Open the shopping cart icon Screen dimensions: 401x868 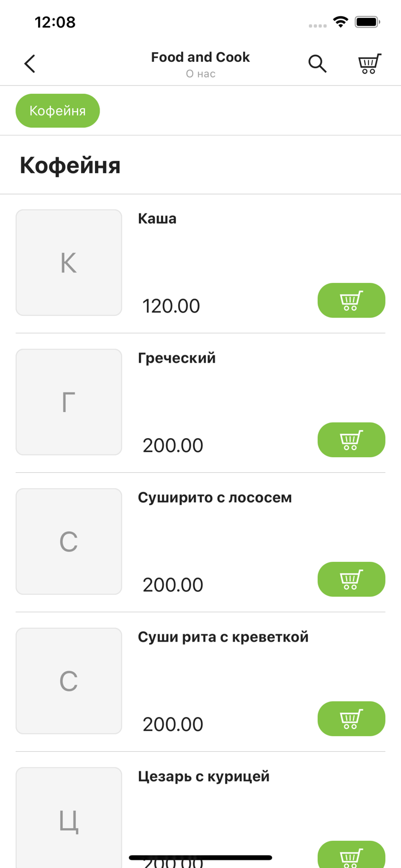pyautogui.click(x=369, y=64)
